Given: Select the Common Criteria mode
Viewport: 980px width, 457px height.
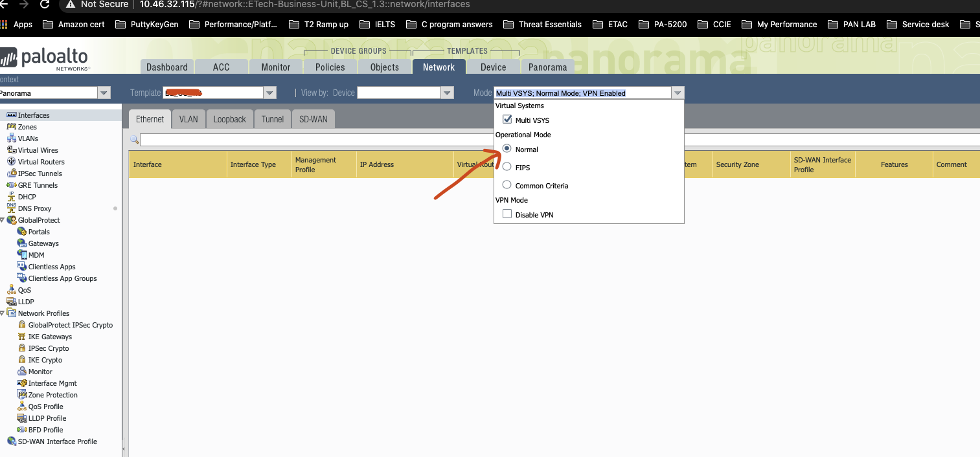Looking at the screenshot, I should pyautogui.click(x=507, y=185).
